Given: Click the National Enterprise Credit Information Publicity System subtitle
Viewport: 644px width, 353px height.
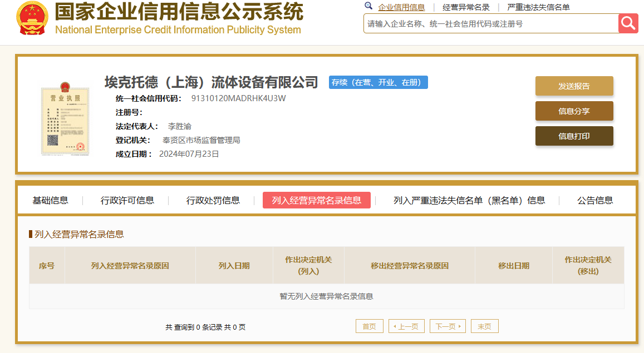Looking at the screenshot, I should tap(178, 30).
